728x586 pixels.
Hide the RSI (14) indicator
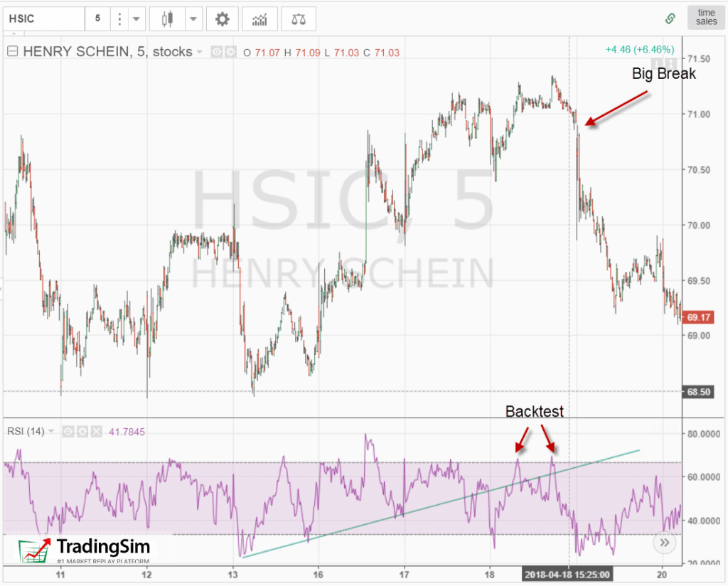[68, 432]
